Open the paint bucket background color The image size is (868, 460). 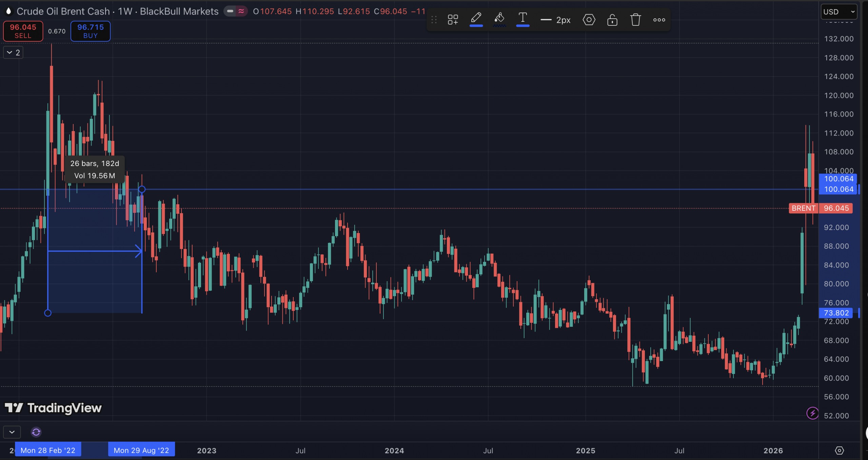click(x=499, y=19)
